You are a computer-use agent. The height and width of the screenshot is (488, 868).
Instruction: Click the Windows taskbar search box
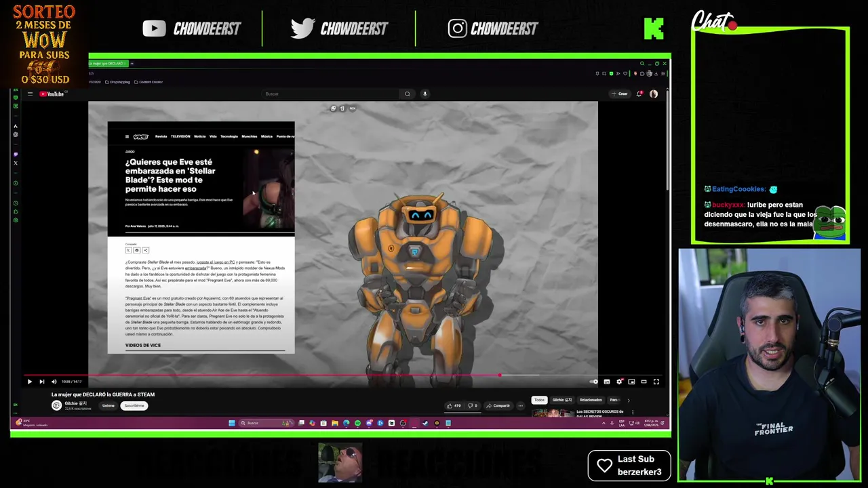coord(266,423)
